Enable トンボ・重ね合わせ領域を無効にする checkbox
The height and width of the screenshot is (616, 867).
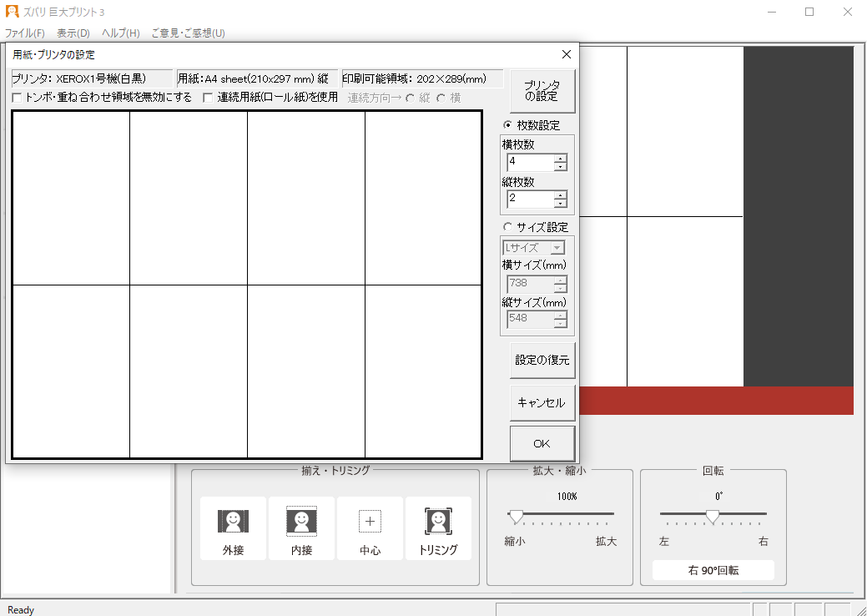click(x=15, y=98)
